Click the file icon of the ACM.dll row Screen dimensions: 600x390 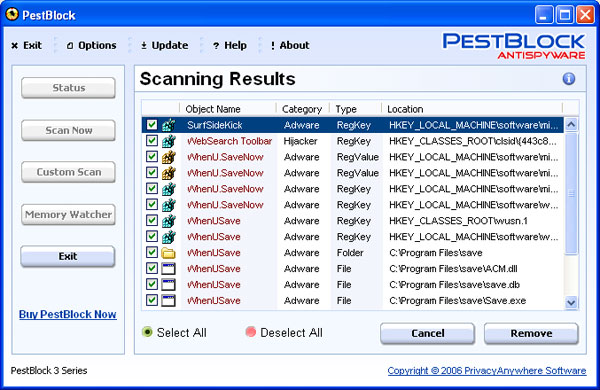(x=168, y=269)
